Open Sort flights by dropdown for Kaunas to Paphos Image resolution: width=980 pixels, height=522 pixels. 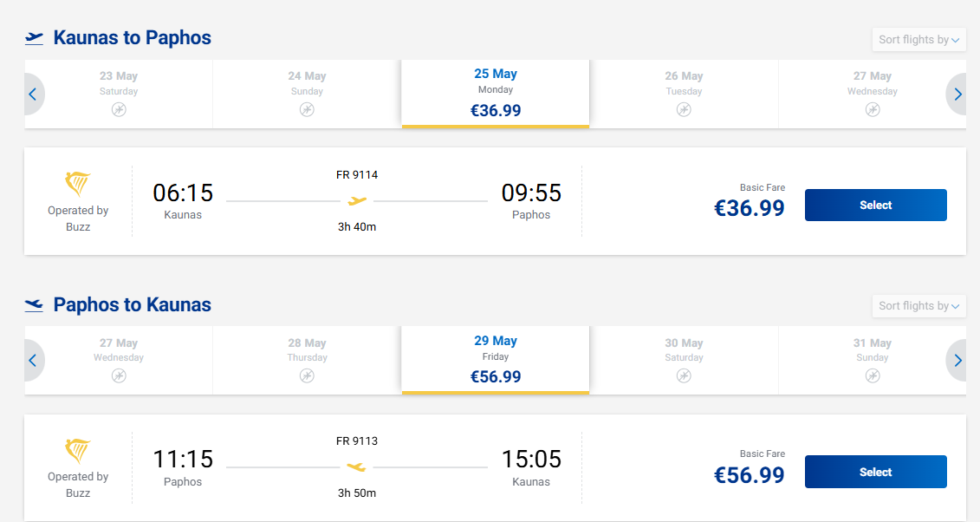(x=918, y=40)
